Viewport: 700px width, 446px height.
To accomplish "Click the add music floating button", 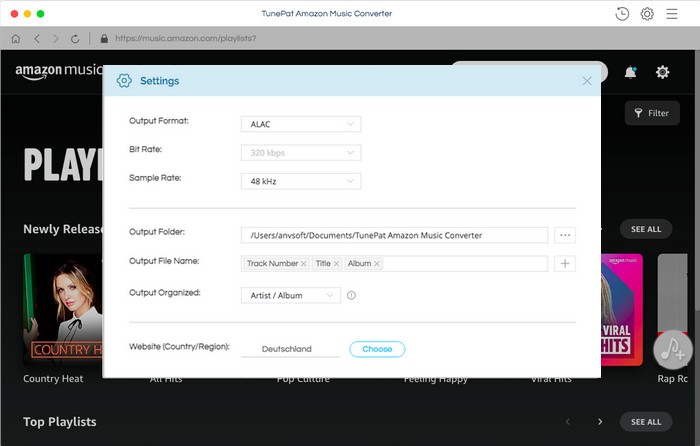I will pos(673,350).
